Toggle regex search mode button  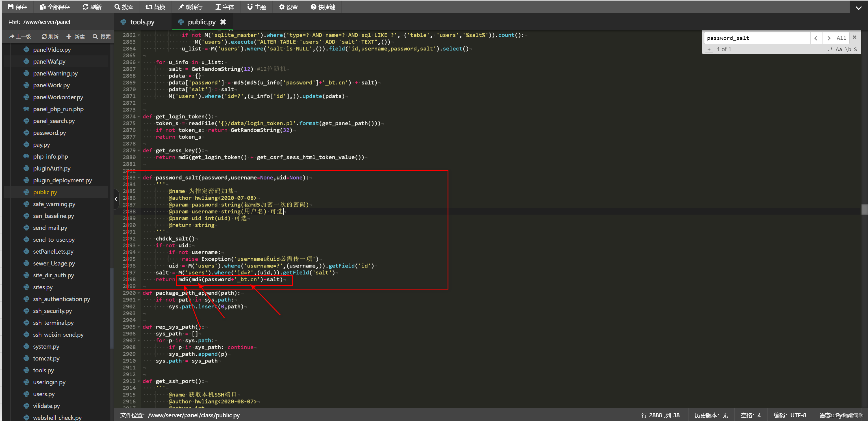point(830,49)
